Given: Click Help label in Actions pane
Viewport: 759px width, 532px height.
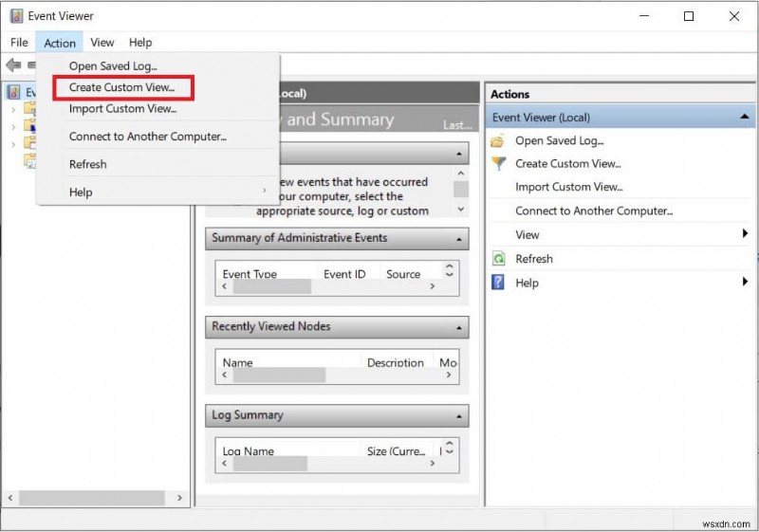Looking at the screenshot, I should (x=527, y=283).
